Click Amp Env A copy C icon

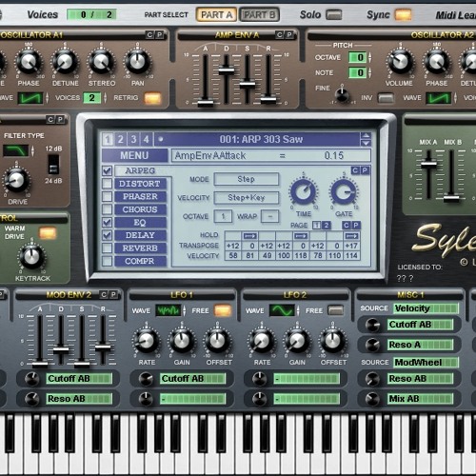tap(279, 34)
